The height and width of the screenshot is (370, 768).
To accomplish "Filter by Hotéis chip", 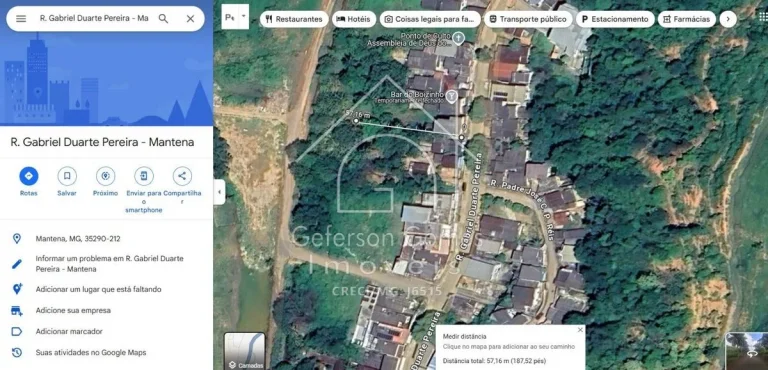I will 354,19.
